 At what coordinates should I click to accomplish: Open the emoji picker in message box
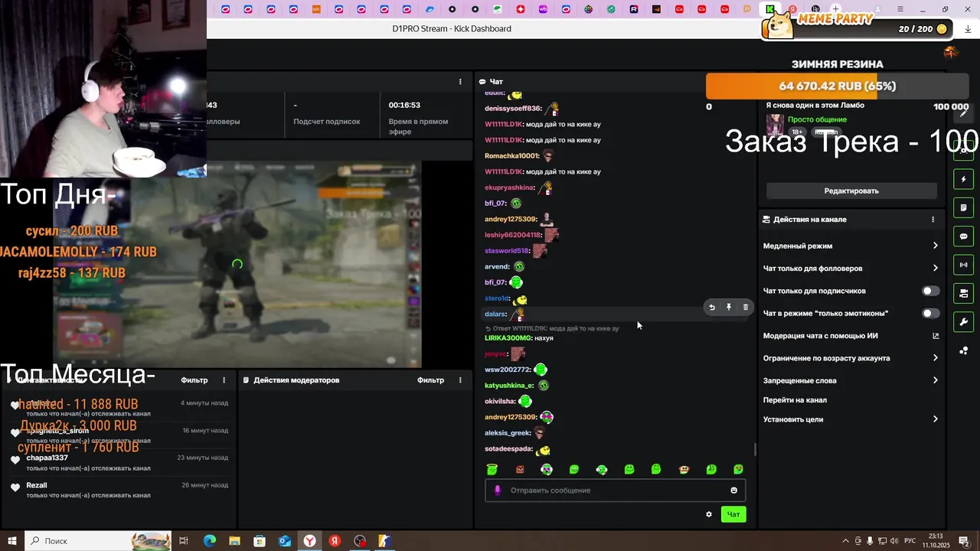click(x=733, y=491)
